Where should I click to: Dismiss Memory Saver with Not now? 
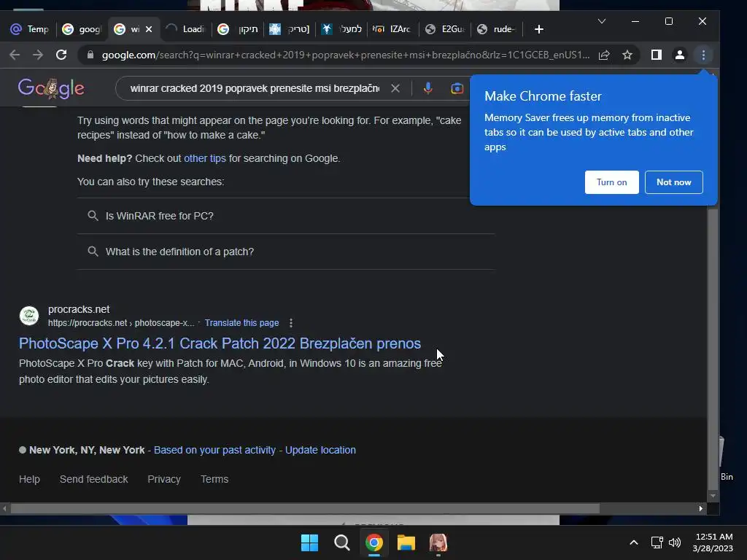click(x=673, y=182)
